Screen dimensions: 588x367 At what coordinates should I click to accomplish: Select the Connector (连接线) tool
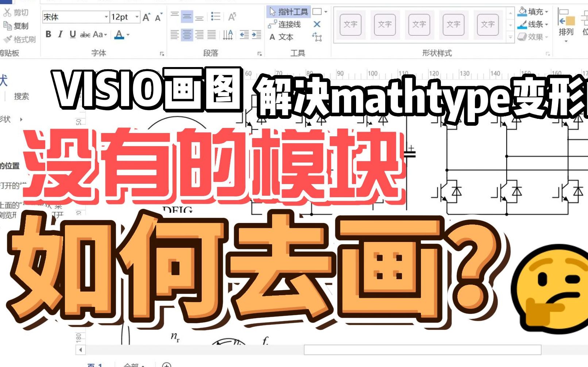click(x=285, y=24)
